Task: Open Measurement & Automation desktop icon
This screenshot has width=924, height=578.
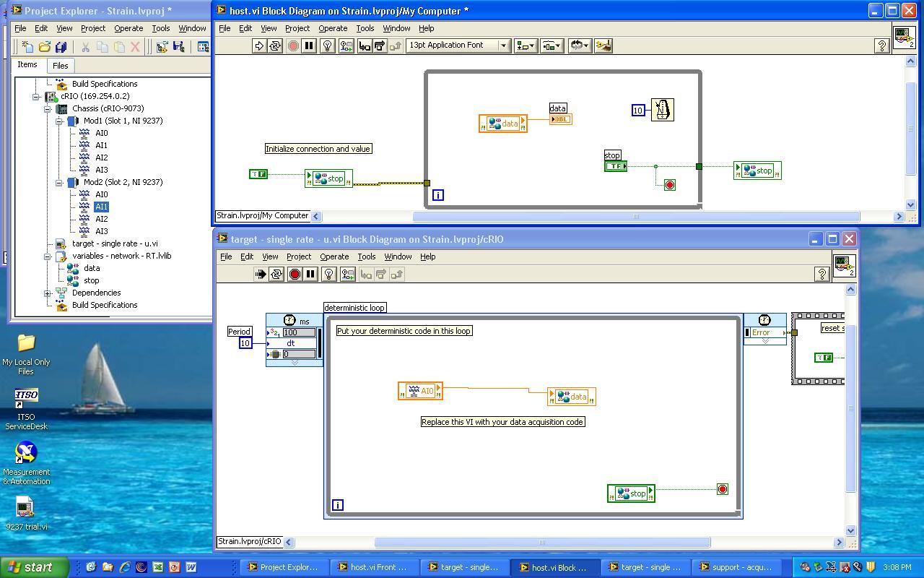Action: 26,463
